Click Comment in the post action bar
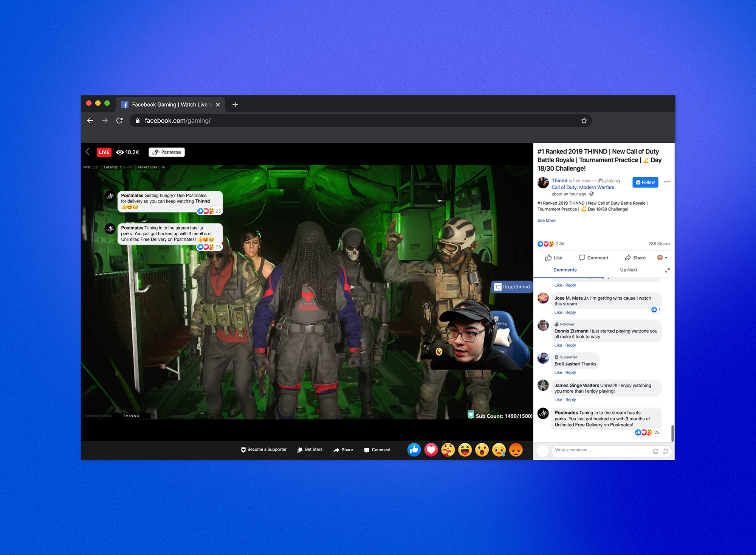Viewport: 756px width, 555px height. (x=593, y=258)
